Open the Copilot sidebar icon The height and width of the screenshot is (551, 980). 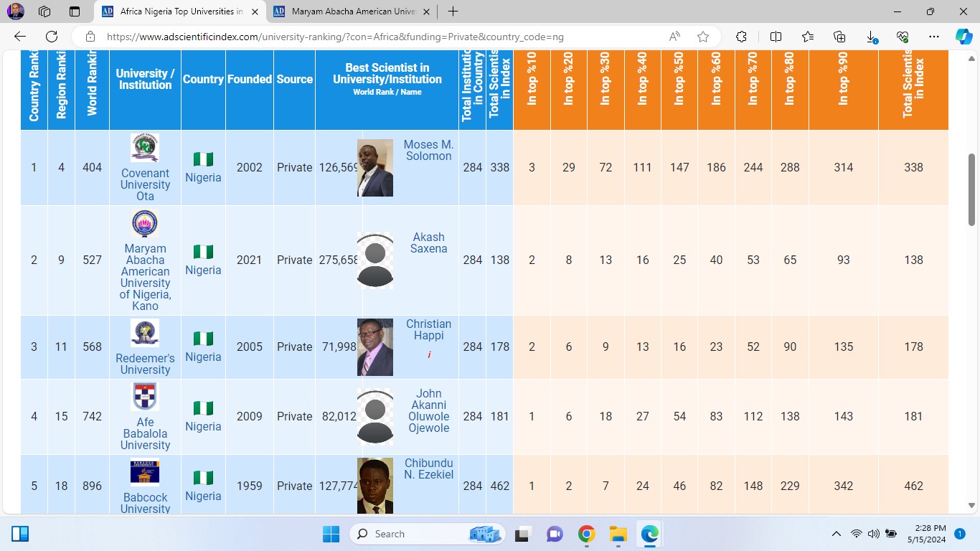tap(963, 37)
